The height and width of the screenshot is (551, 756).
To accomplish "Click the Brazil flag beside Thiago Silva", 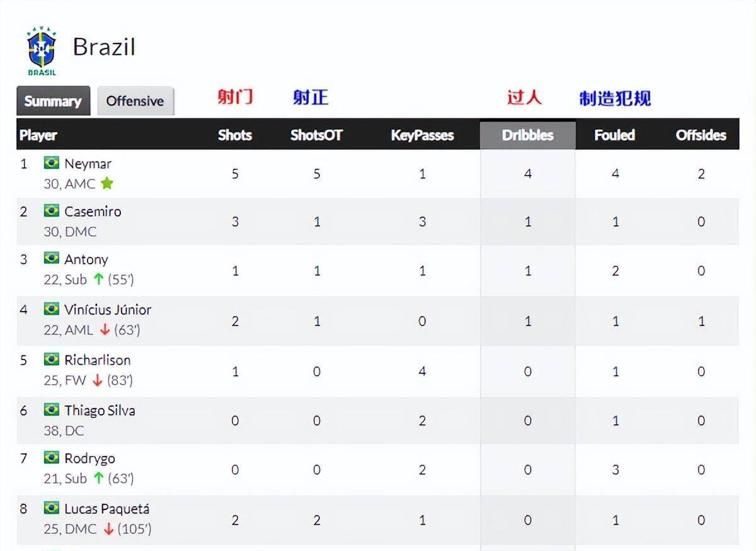I will pos(51,410).
